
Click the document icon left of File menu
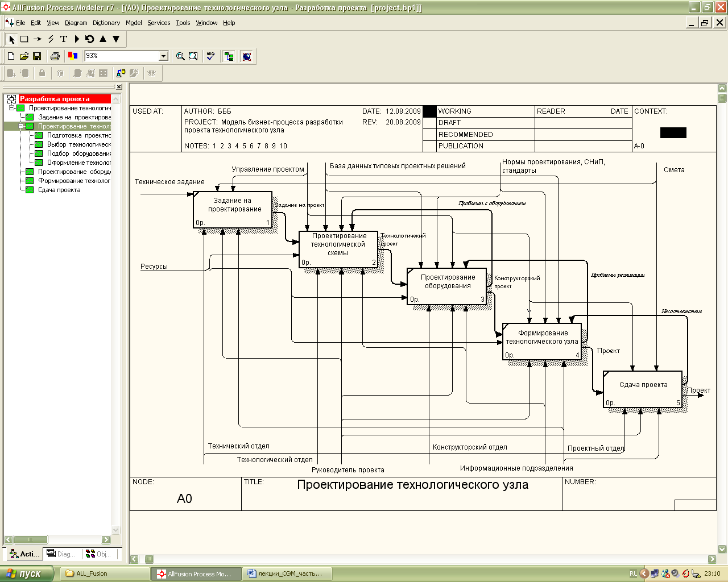coord(9,23)
